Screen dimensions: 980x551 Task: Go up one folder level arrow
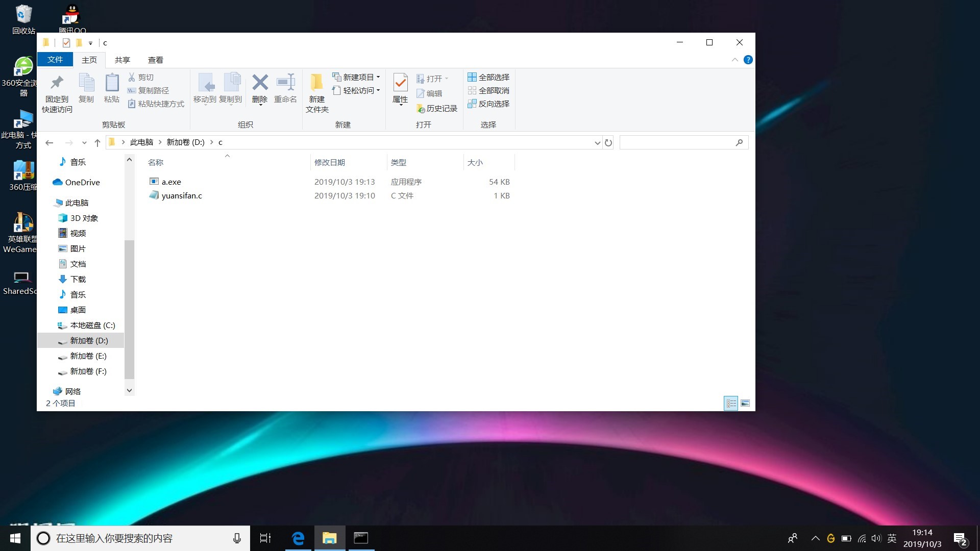(x=97, y=143)
